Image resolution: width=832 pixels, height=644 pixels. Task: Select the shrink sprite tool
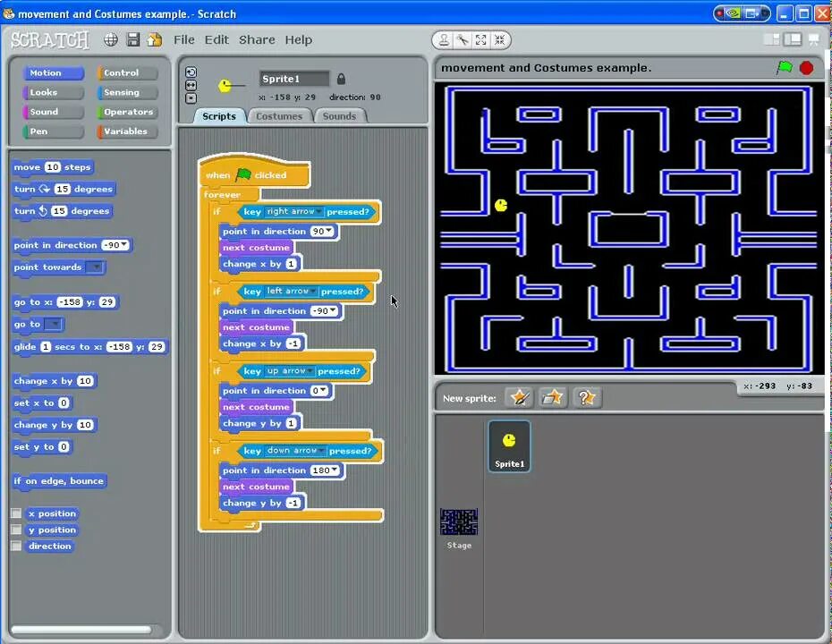coord(499,39)
